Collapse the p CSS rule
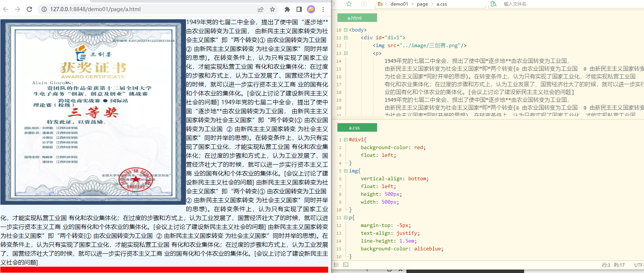 pos(346,217)
